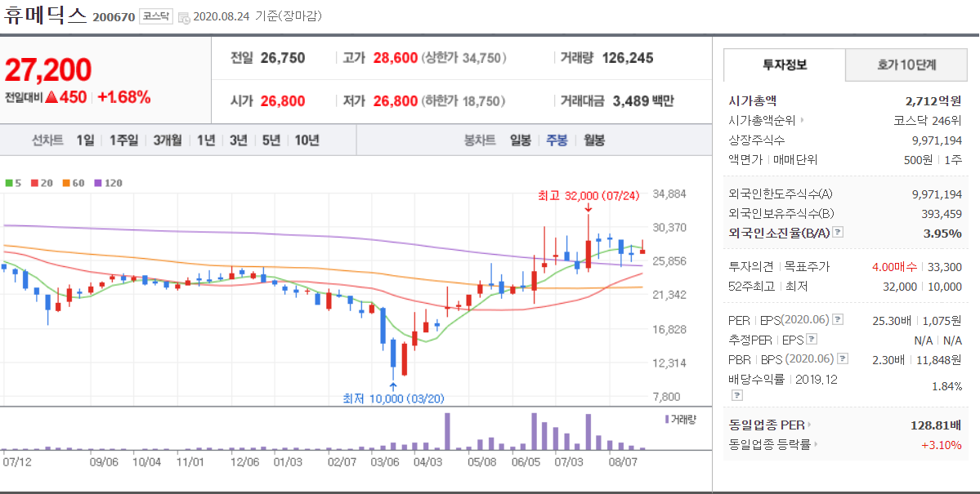The image size is (980, 494).
Task: Click the 128.81배 sector PER value
Action: pyautogui.click(x=937, y=425)
